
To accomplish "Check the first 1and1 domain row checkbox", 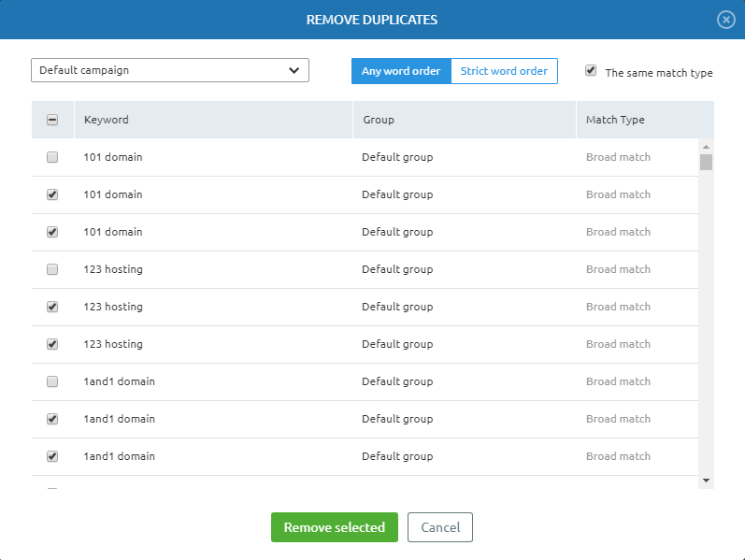I will click(x=52, y=381).
